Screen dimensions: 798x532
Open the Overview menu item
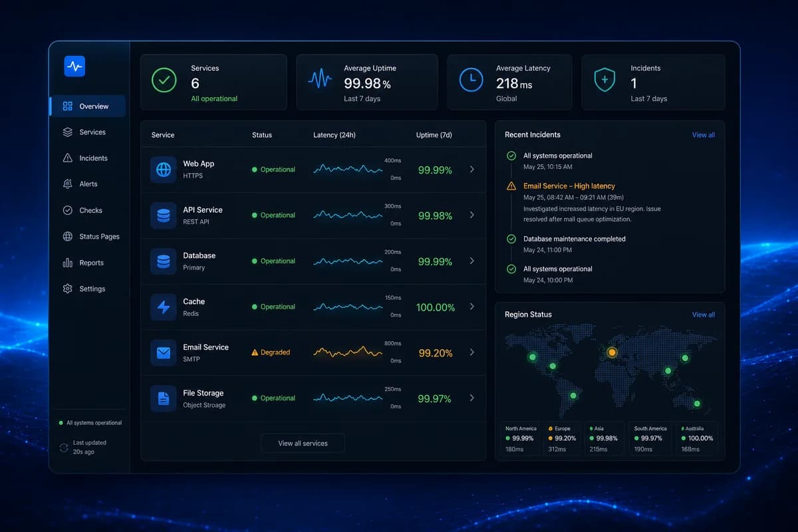88,106
